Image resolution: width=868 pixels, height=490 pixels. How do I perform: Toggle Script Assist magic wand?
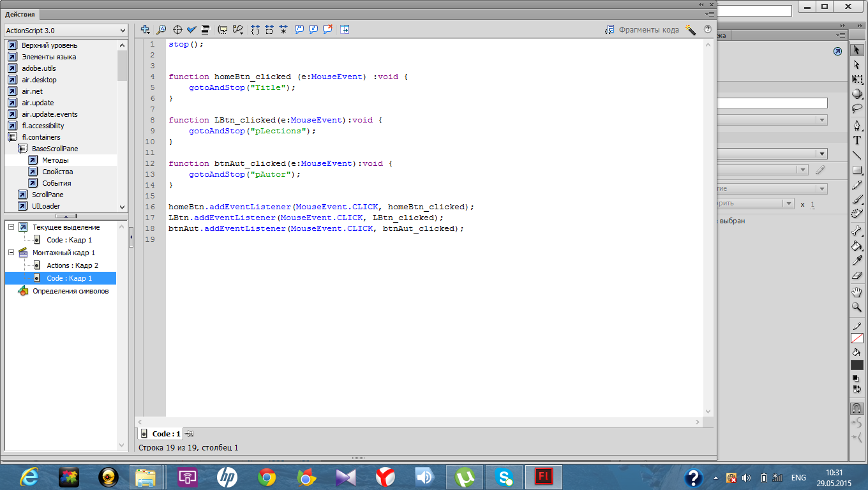(690, 29)
